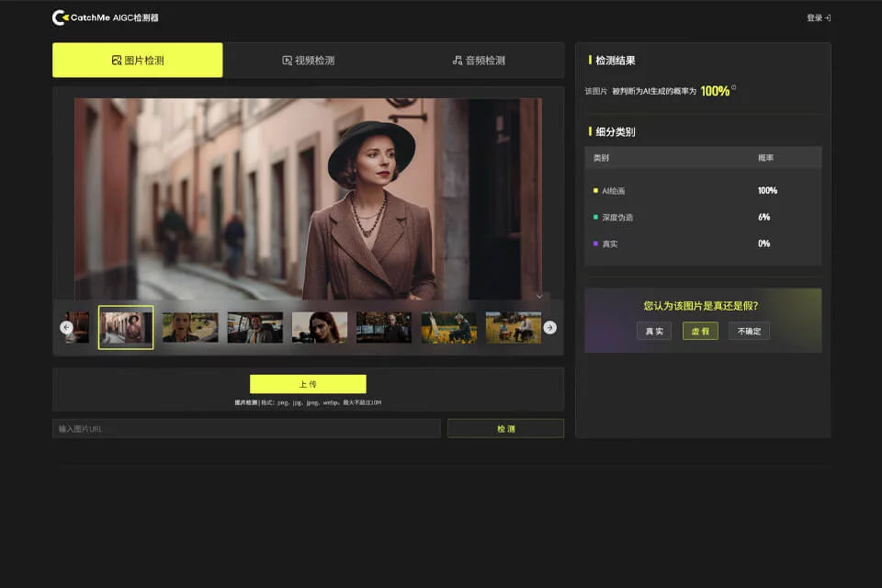Click the 6% probability value

(x=763, y=217)
